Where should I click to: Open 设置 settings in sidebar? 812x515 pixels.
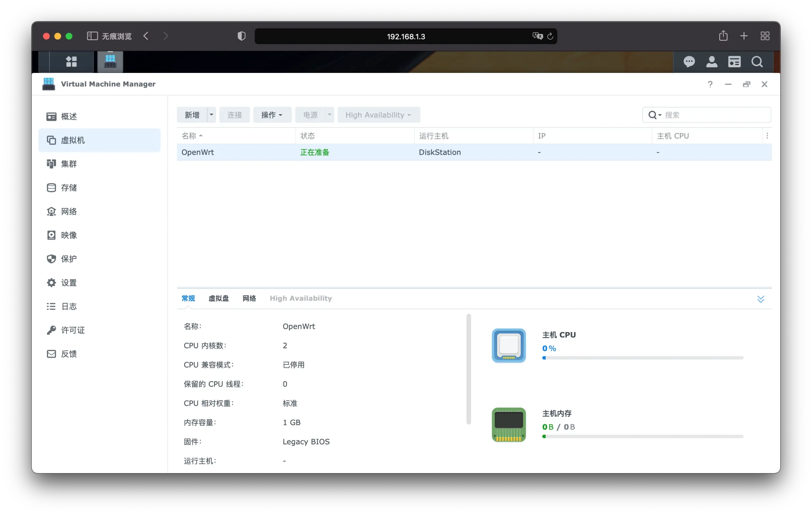click(x=100, y=283)
